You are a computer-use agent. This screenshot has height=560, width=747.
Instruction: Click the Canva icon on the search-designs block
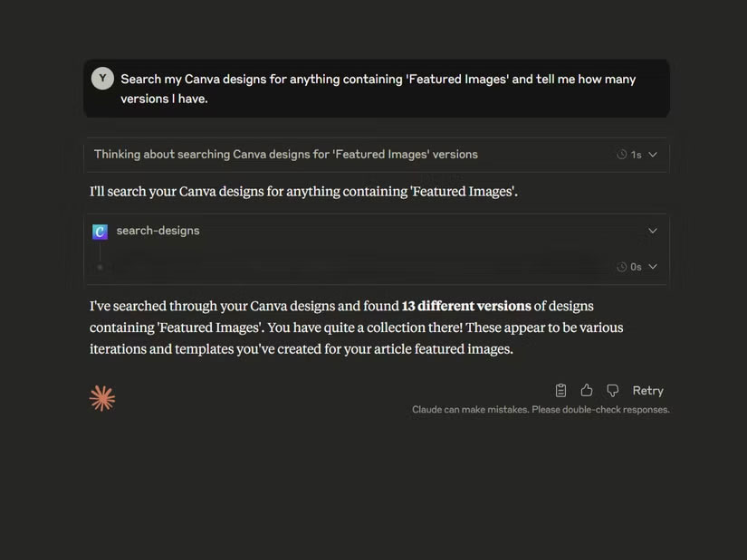coord(100,231)
